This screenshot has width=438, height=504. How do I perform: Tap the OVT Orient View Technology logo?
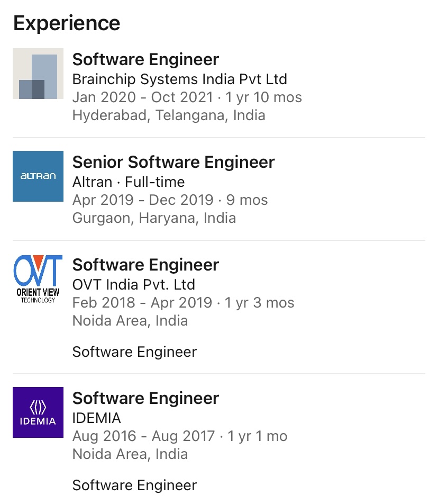(38, 279)
